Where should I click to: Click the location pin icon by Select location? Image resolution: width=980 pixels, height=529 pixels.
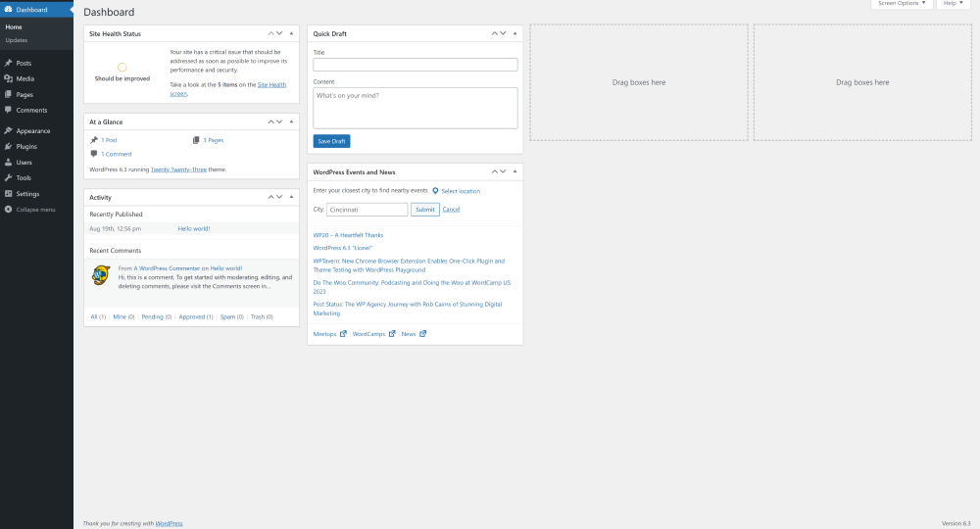point(436,191)
